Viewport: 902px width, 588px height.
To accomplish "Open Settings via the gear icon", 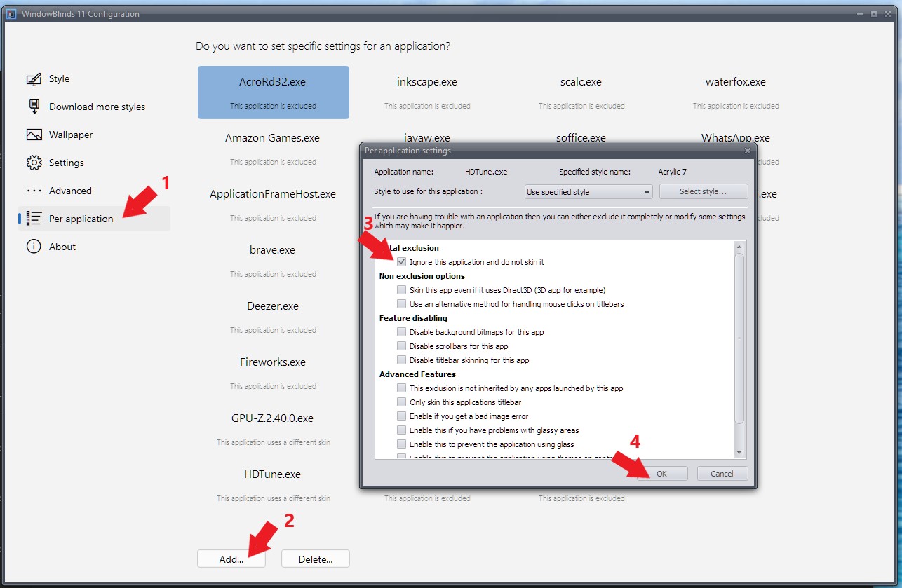I will pos(34,163).
